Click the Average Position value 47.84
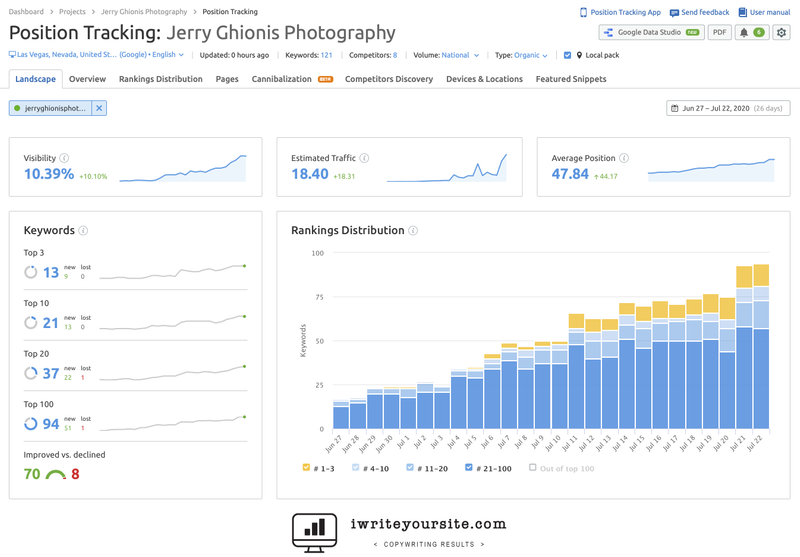 point(570,174)
